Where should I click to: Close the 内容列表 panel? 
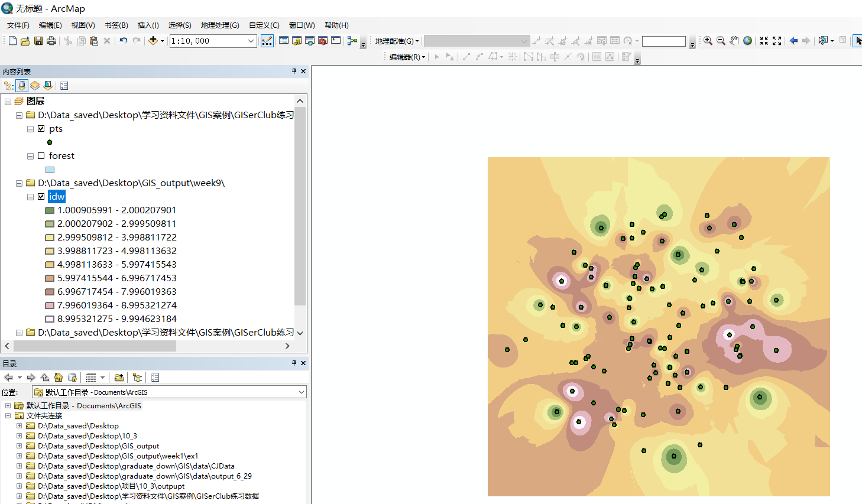(303, 71)
